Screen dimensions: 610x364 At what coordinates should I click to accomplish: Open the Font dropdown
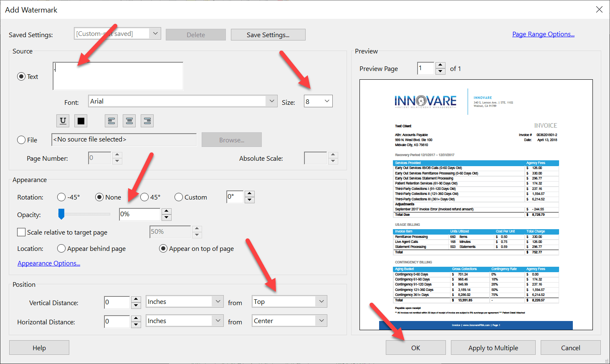[x=272, y=101]
